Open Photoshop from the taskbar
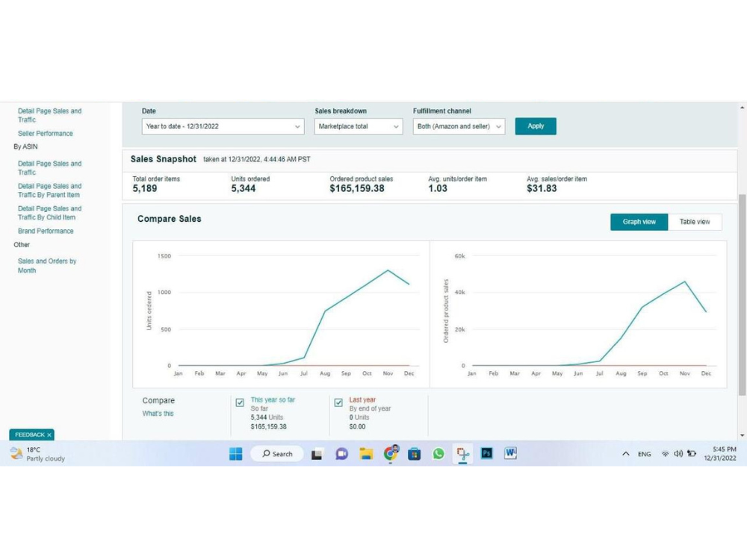The image size is (747, 560). pos(487,453)
